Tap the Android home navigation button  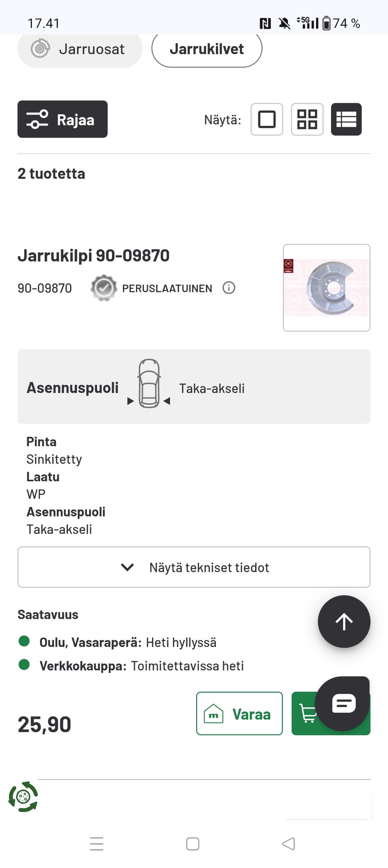click(x=193, y=844)
